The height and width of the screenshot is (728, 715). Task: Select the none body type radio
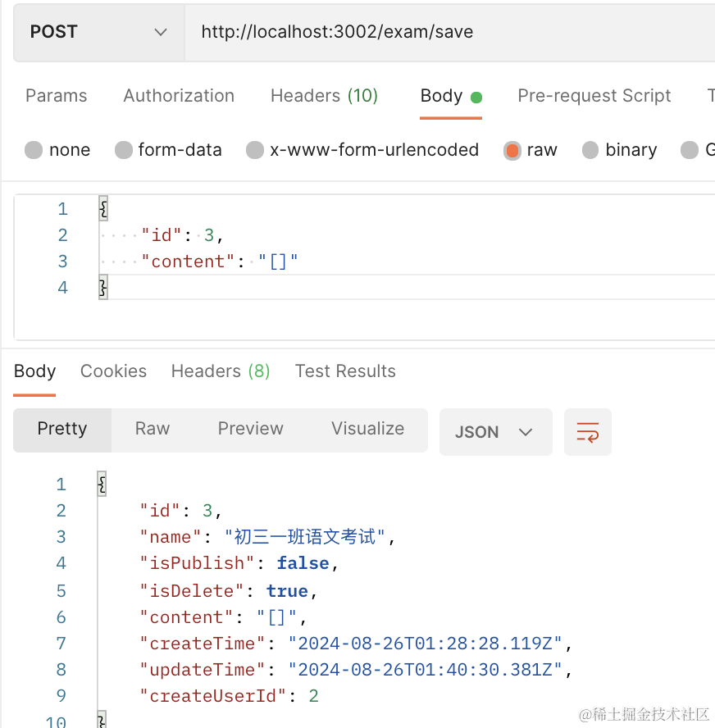tap(34, 151)
